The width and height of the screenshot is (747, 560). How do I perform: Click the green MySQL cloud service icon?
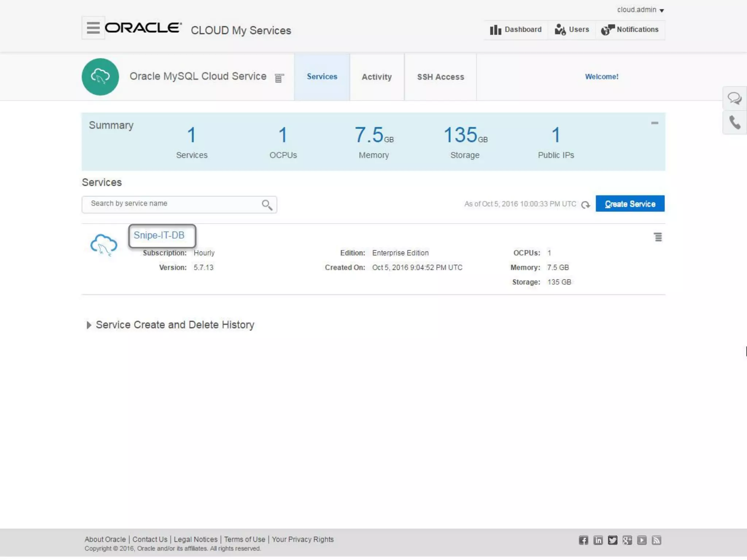pos(100,77)
